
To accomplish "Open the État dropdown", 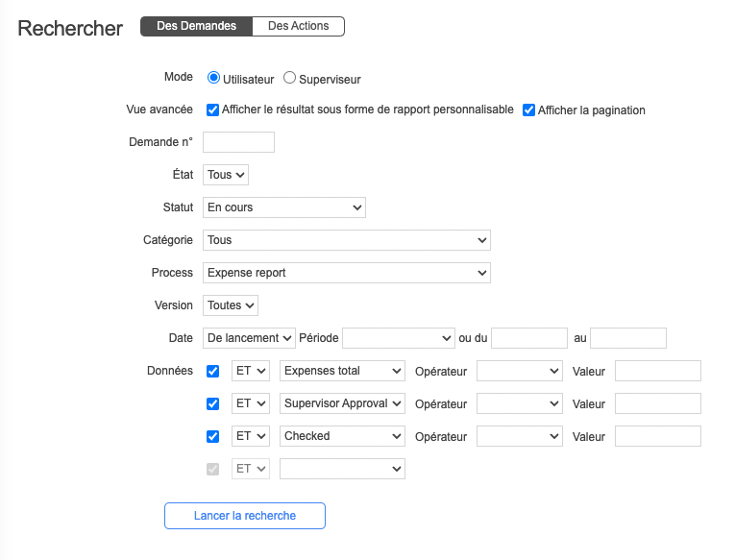I will tap(226, 175).
